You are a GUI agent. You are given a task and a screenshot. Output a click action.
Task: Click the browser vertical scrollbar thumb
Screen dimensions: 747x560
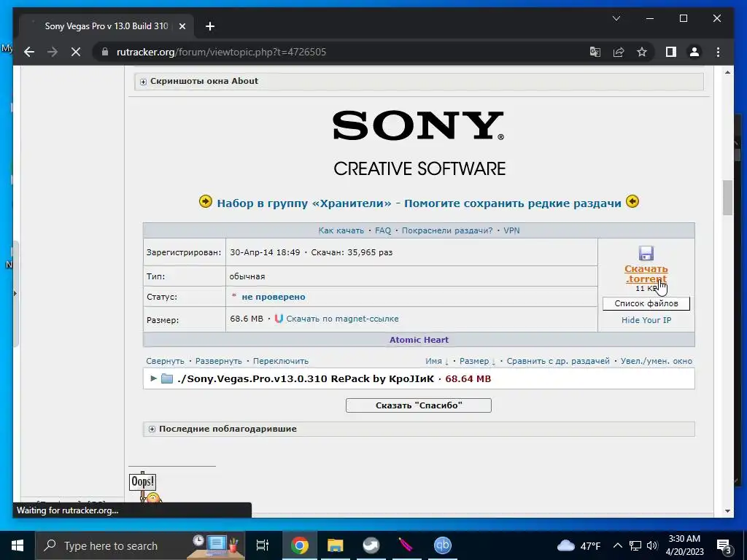tap(727, 198)
